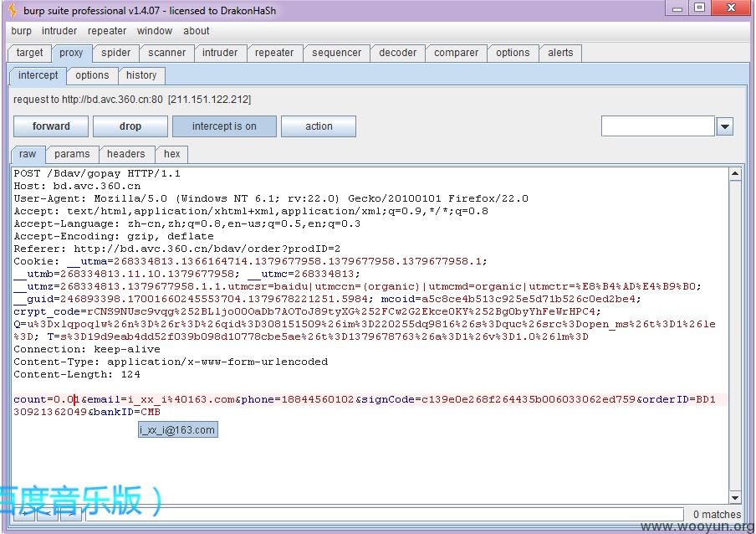756x534 pixels.
Task: Open the intruder menu in menu bar
Action: click(x=59, y=31)
